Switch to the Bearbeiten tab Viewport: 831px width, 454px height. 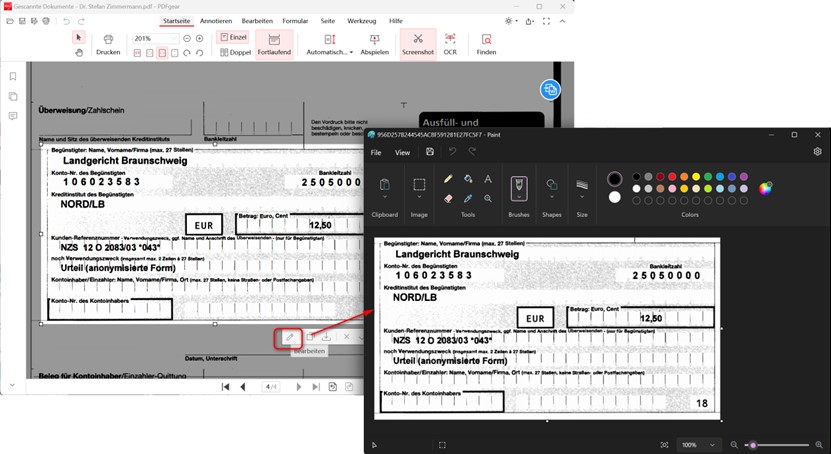pos(257,21)
